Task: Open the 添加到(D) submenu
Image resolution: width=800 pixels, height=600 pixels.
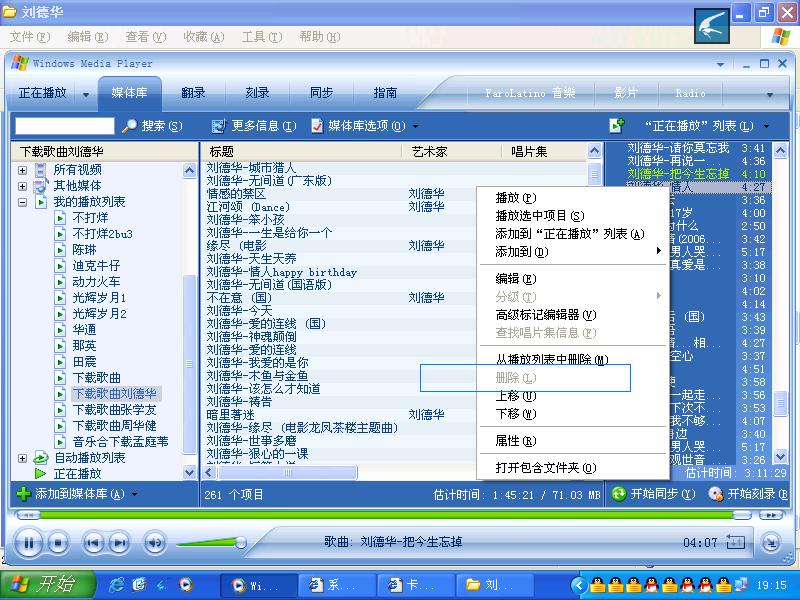Action: coord(572,252)
